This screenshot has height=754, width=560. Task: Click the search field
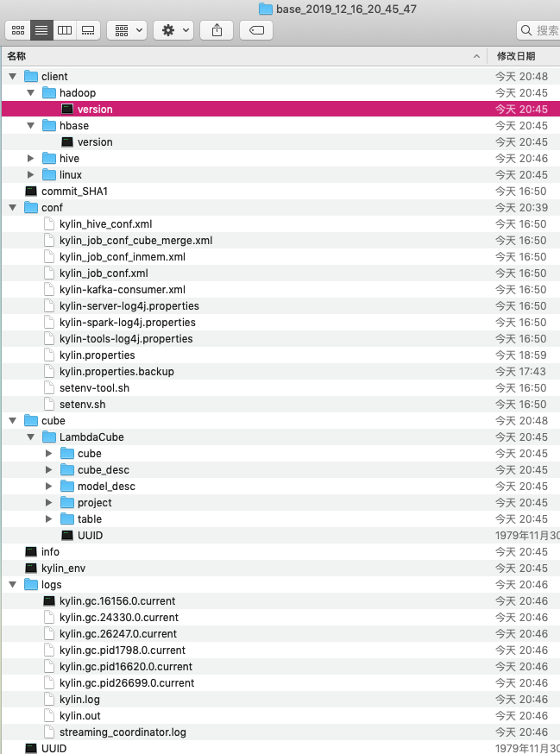538,30
